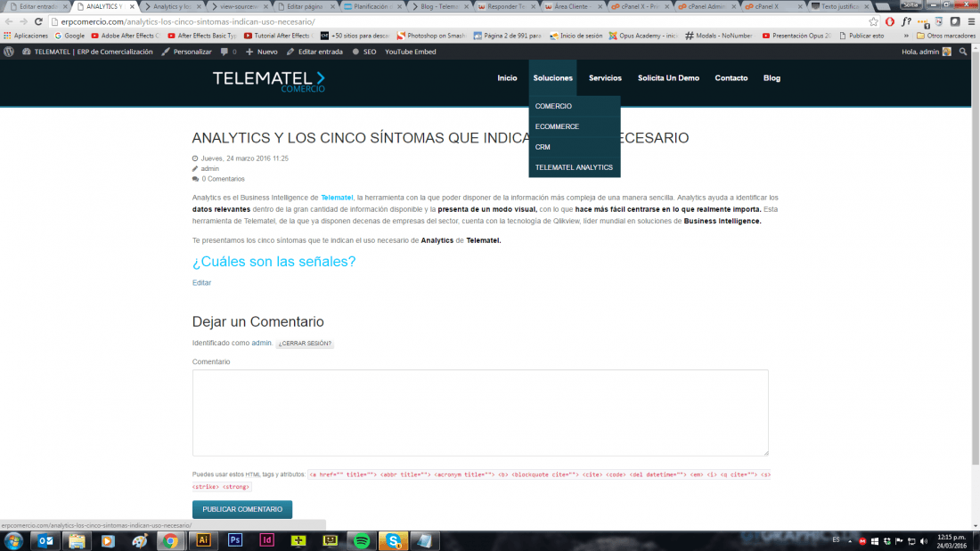Click the PUBLICAR COMENTARIO button

[x=242, y=509]
